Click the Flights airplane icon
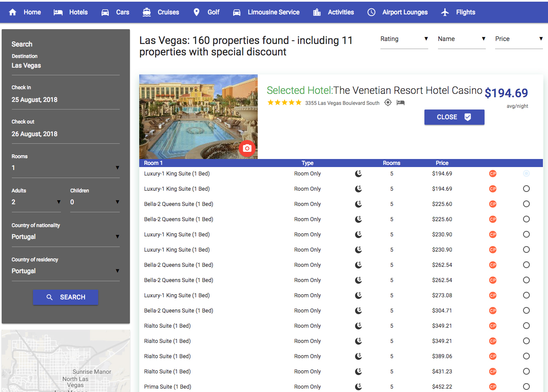Image resolution: width=548 pixels, height=392 pixels. (x=445, y=12)
